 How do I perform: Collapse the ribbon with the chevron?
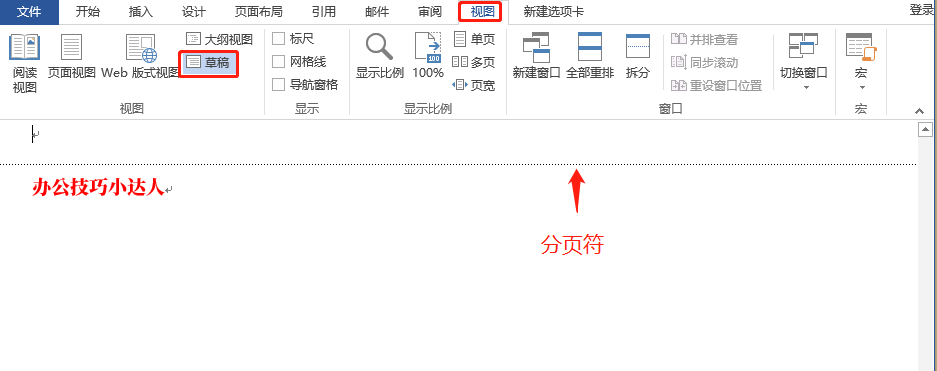(920, 111)
